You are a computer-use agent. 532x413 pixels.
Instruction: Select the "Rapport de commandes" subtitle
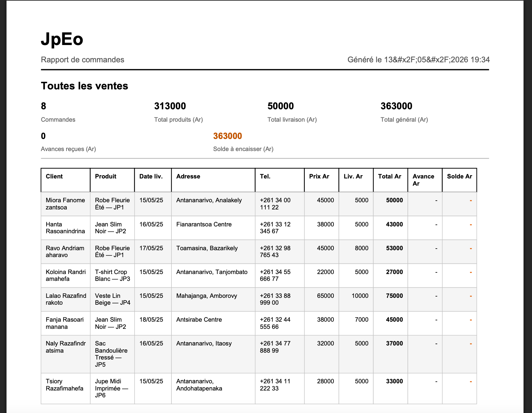pyautogui.click(x=82, y=60)
